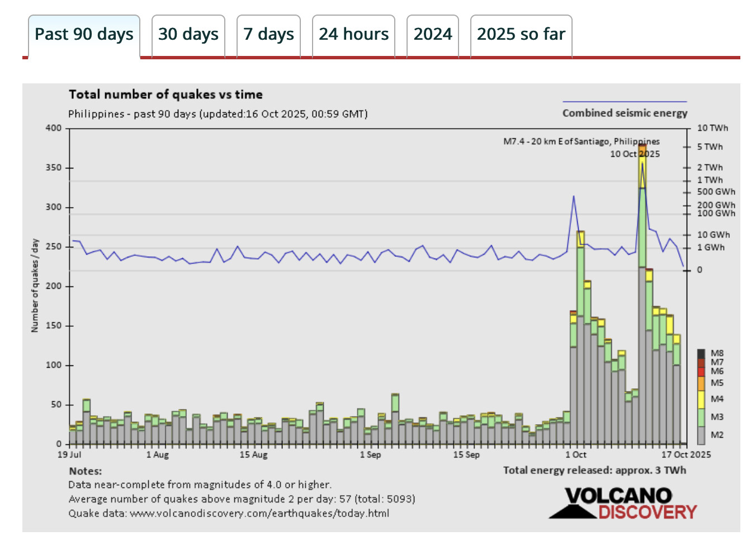
Task: Click the M8 black legend swatch
Action: click(701, 354)
